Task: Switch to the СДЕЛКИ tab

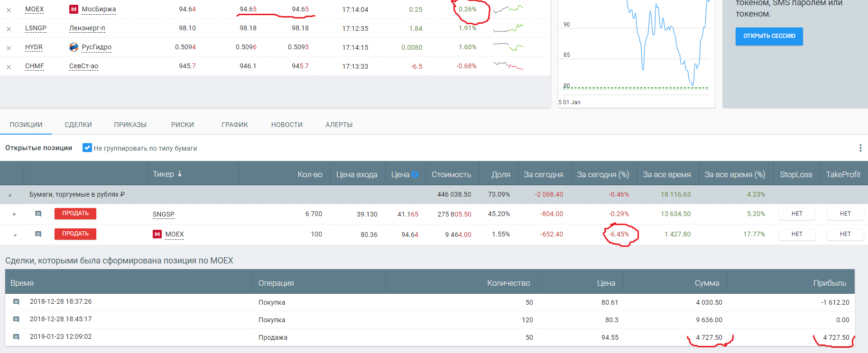Action: pyautogui.click(x=78, y=125)
